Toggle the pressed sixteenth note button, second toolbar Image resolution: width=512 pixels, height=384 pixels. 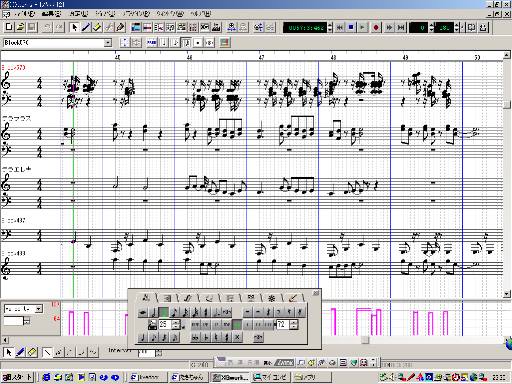(x=187, y=43)
